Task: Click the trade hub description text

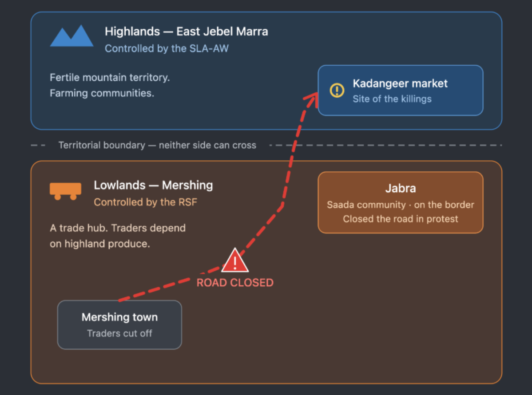Action: (x=117, y=236)
